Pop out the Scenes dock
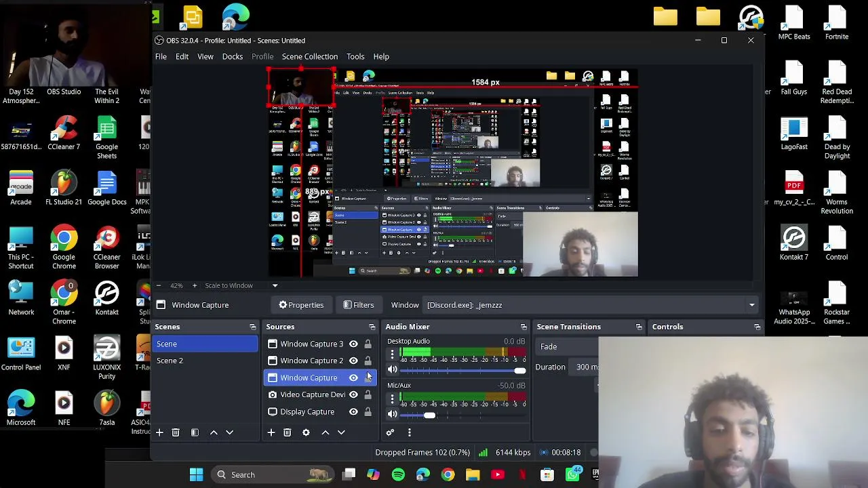The height and width of the screenshot is (488, 868). coord(253,327)
